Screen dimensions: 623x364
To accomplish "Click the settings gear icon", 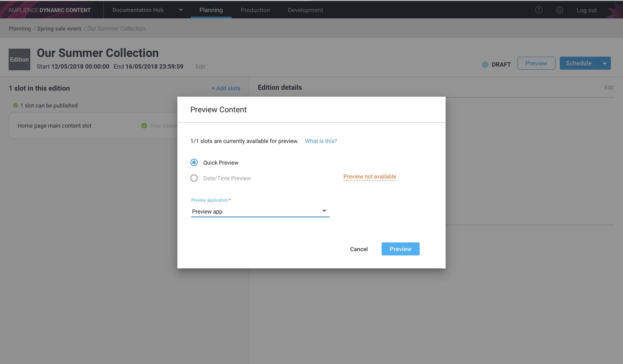I will pyautogui.click(x=559, y=10).
